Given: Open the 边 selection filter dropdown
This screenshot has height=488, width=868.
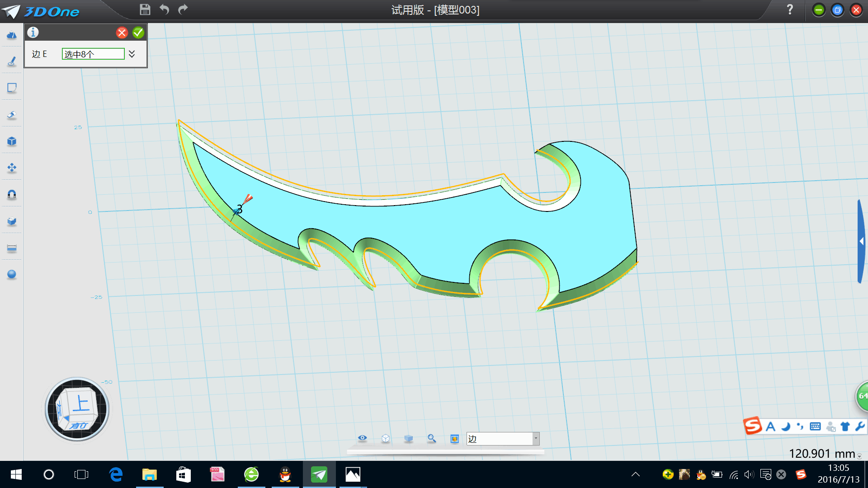Looking at the screenshot, I should (536, 439).
